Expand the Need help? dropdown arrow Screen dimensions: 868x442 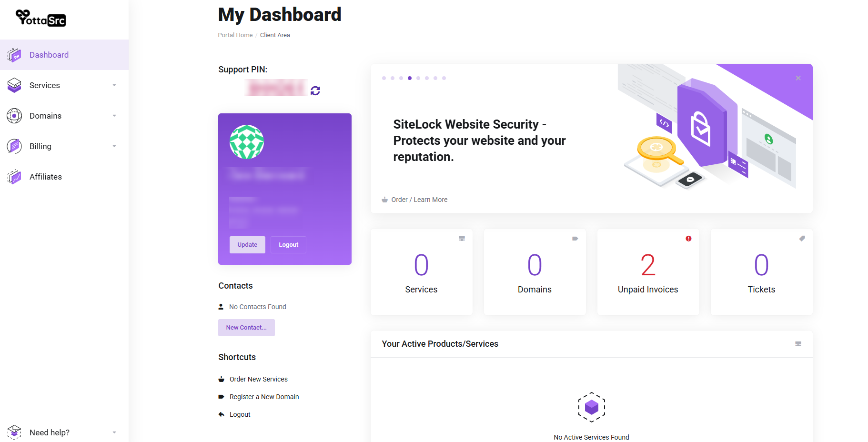114,432
